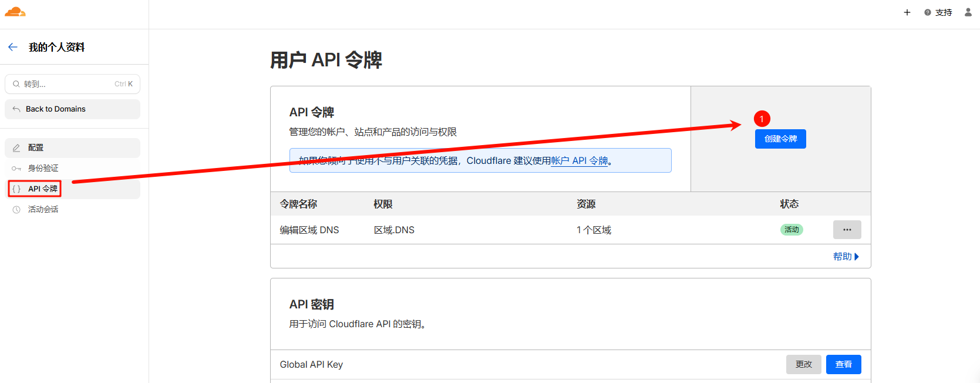Open the user account icon menu
The height and width of the screenshot is (383, 980).
pyautogui.click(x=968, y=12)
